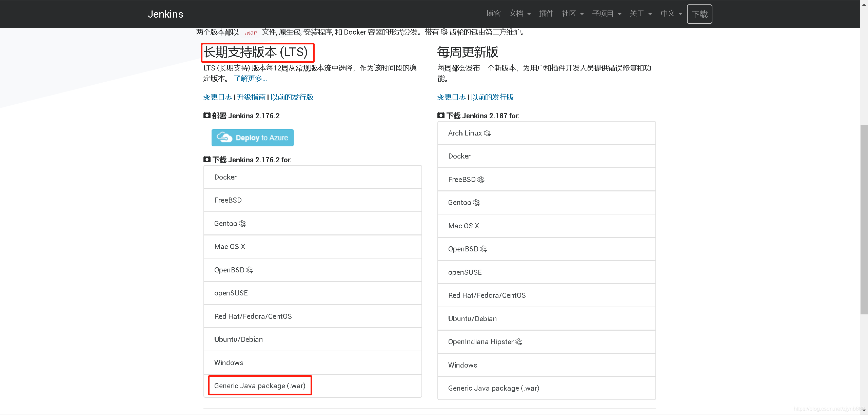Viewport: 868px width, 415px height.
Task: Click gear icon beside Arch Linux
Action: tap(487, 133)
